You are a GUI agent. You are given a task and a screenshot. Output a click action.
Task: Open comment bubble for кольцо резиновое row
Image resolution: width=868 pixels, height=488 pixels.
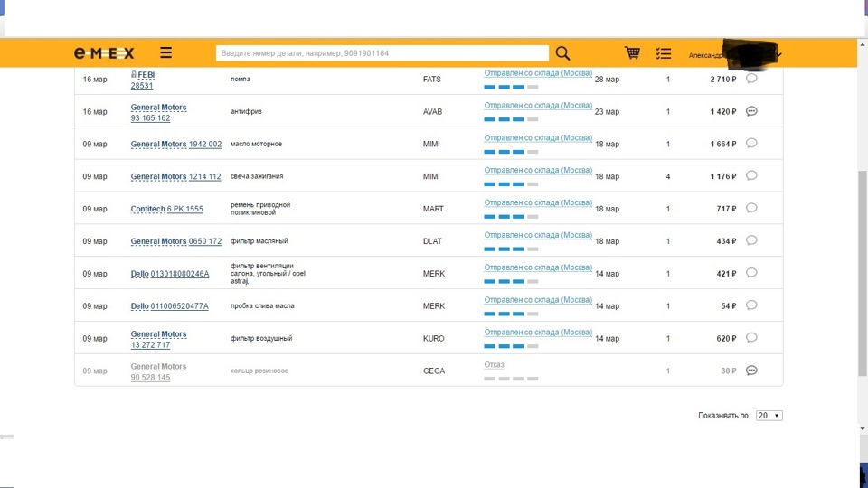click(751, 371)
